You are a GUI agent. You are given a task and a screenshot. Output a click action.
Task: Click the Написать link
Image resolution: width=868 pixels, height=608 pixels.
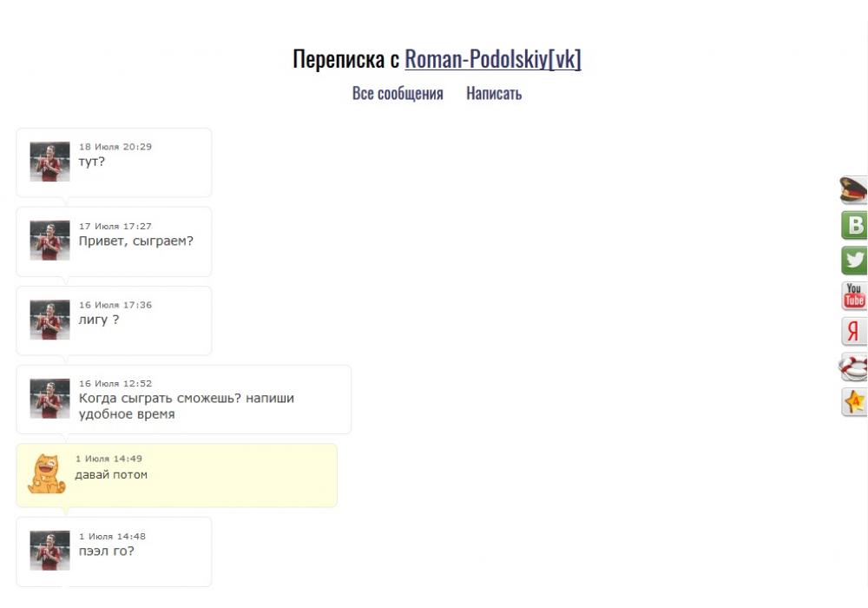click(x=494, y=93)
